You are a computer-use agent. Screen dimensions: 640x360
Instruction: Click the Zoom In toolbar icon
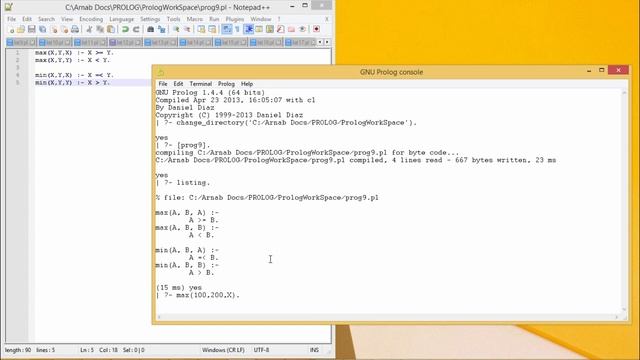tap(176, 29)
